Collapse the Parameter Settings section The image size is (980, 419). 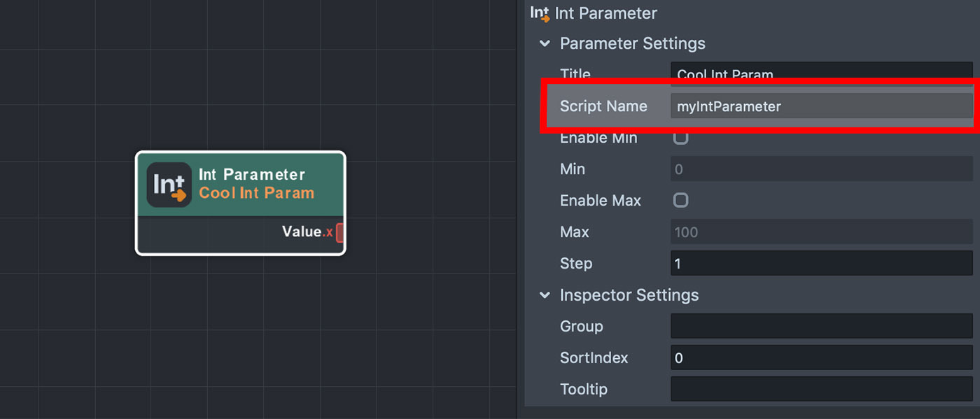click(x=545, y=43)
